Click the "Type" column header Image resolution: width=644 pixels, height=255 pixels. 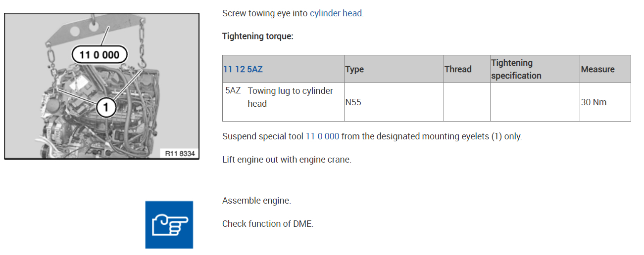click(x=354, y=69)
